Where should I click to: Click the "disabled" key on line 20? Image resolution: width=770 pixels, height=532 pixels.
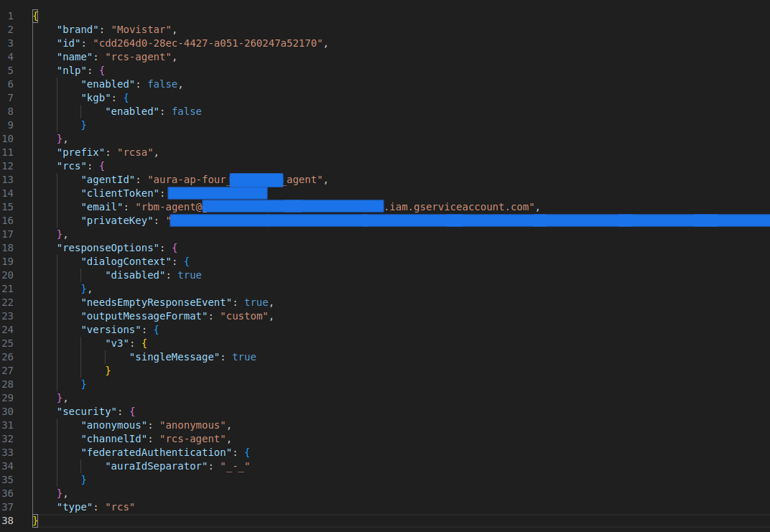[135, 275]
